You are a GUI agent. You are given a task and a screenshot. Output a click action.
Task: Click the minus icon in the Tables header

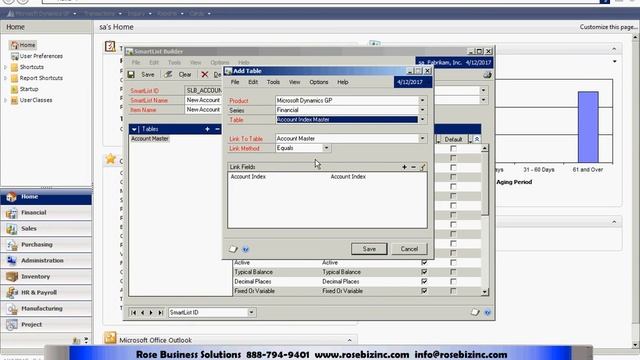tap(217, 129)
